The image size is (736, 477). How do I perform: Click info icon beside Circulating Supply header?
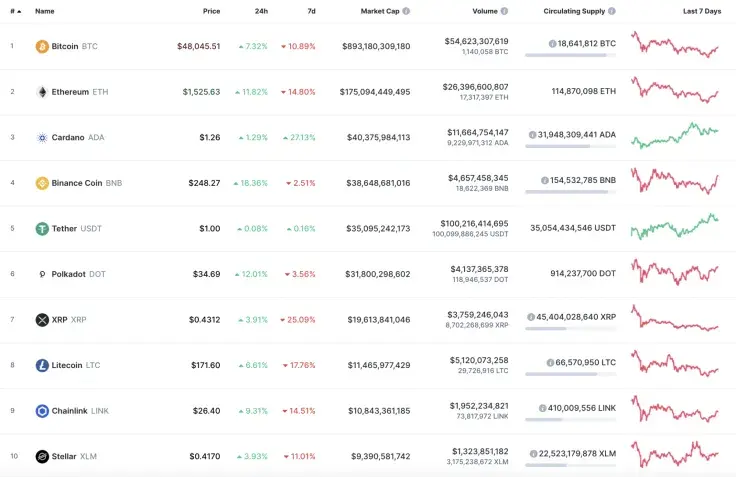point(611,11)
